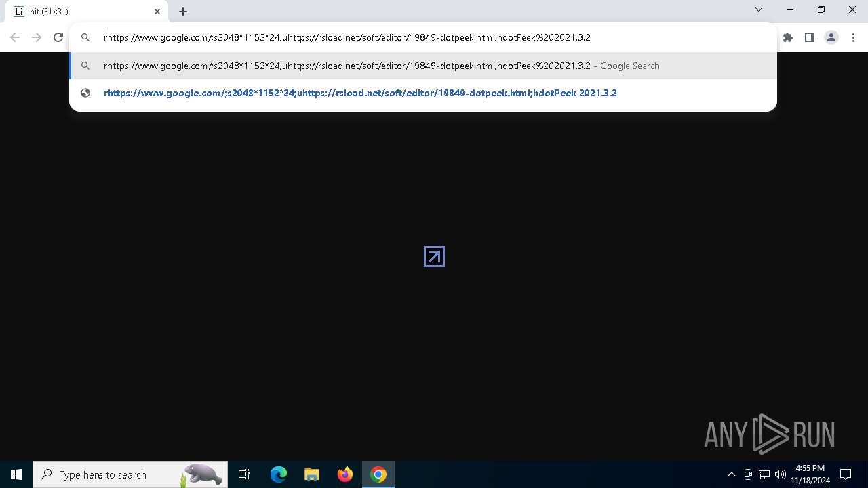Open a new tab with the plus button
The image size is (868, 488).
point(183,12)
